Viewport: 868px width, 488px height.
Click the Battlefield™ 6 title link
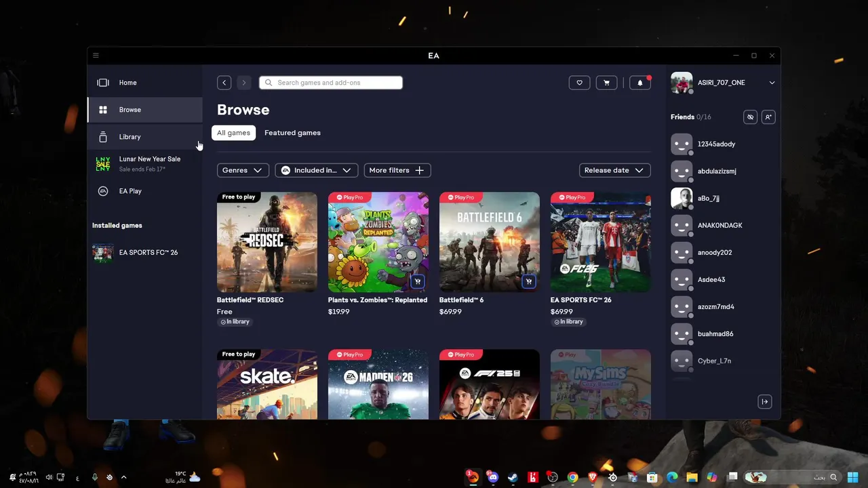pyautogui.click(x=461, y=300)
